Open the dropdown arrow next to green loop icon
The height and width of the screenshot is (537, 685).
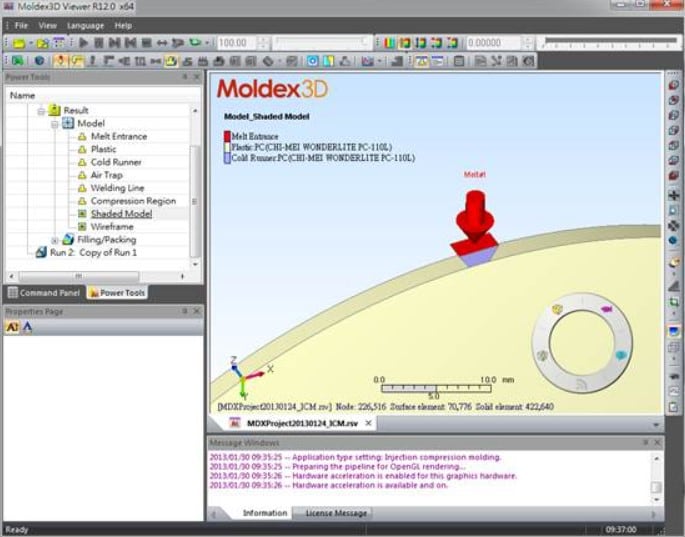[207, 43]
